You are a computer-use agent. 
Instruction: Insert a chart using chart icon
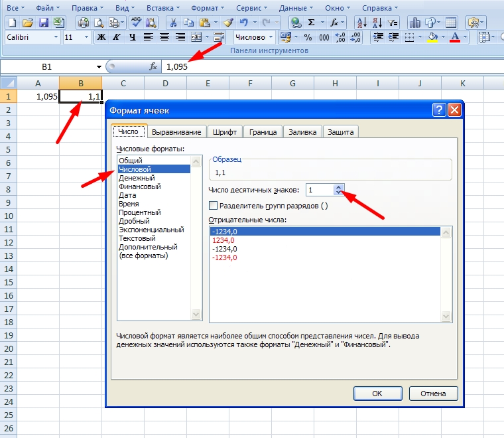point(414,23)
